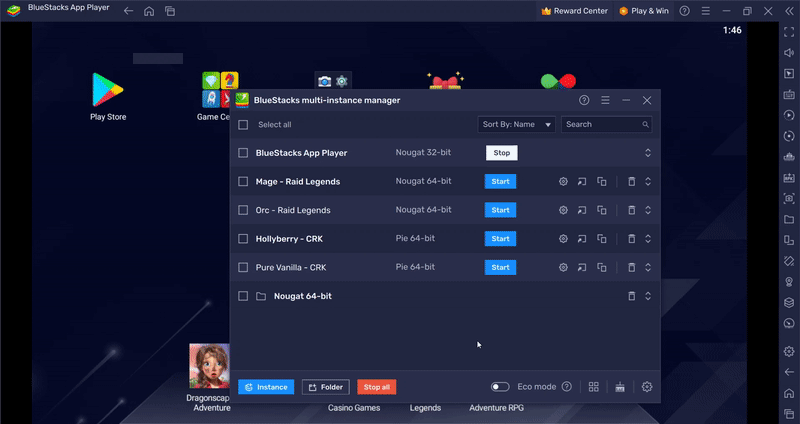Click the disk cleanup broom icon
This screenshot has width=800, height=424.
[x=620, y=387]
